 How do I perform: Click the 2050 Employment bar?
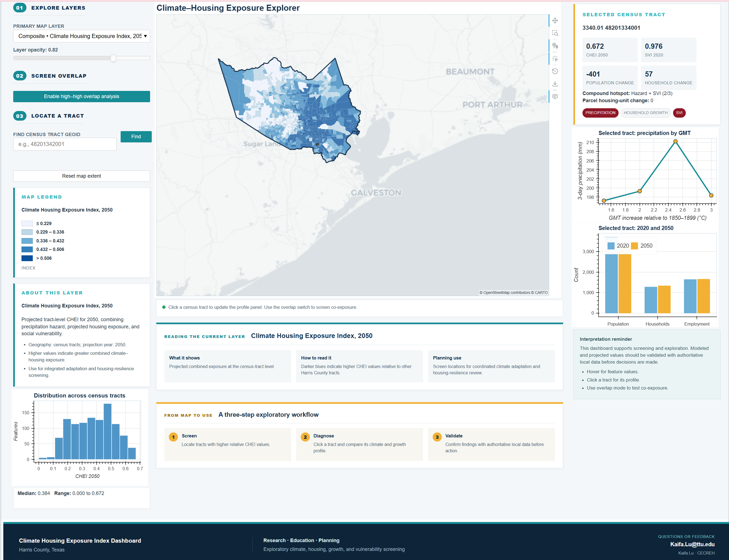(x=703, y=296)
